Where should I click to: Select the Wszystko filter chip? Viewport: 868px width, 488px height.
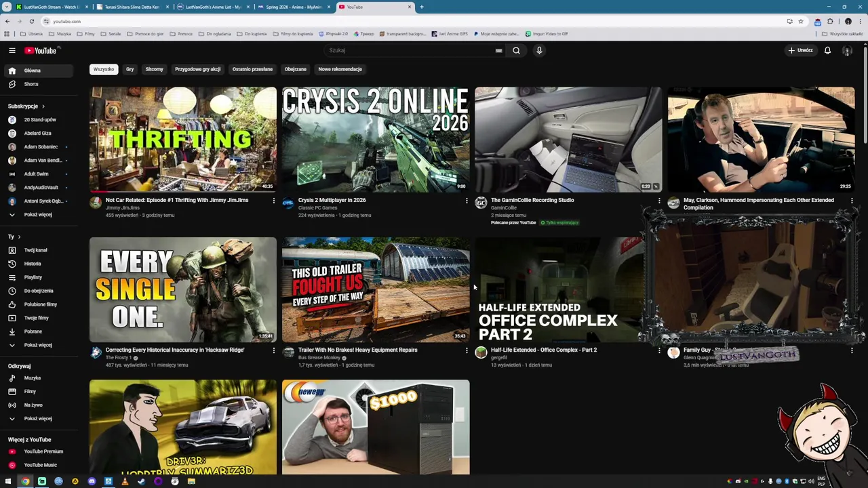(104, 69)
